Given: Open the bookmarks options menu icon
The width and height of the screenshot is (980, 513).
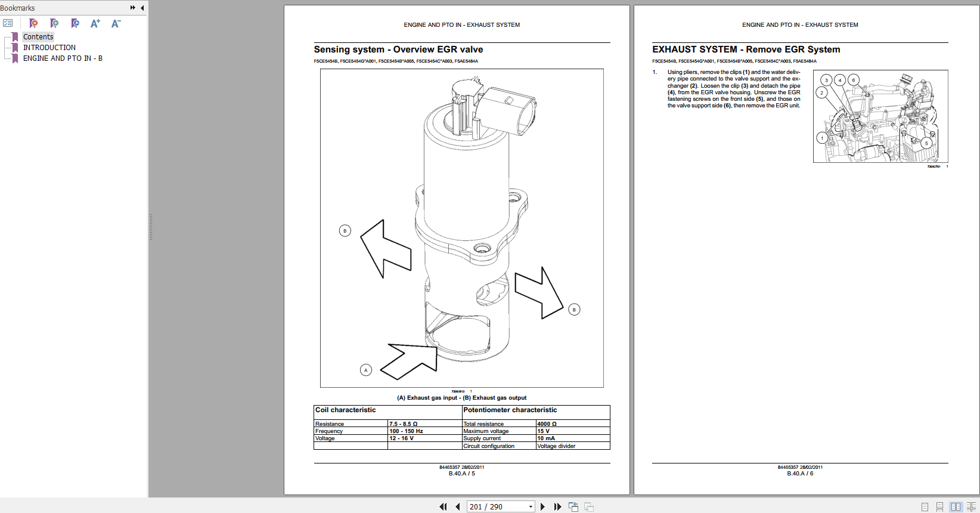Looking at the screenshot, I should click(8, 23).
